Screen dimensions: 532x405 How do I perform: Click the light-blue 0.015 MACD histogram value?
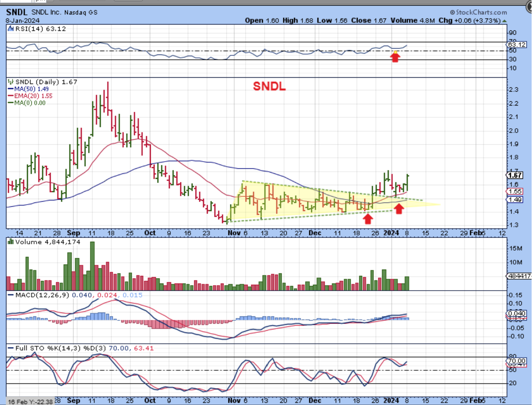133,295
